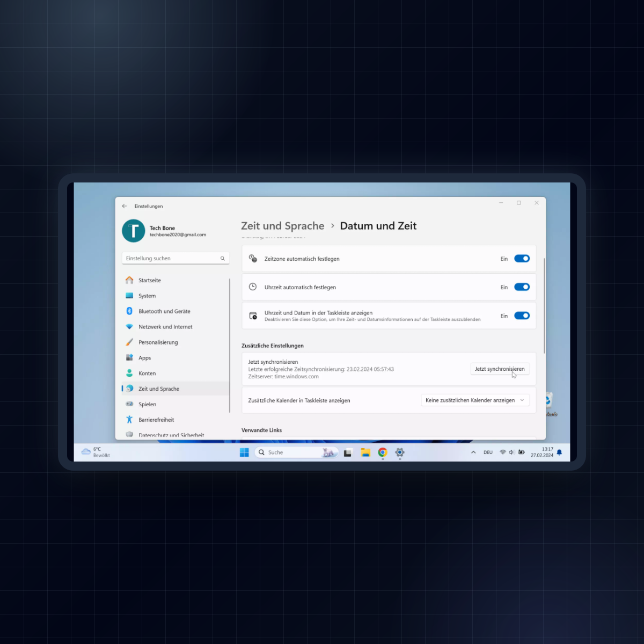644x644 pixels.
Task: Open the Keine zusätzlichen Kalender anzeigen dropdown
Action: tap(475, 400)
